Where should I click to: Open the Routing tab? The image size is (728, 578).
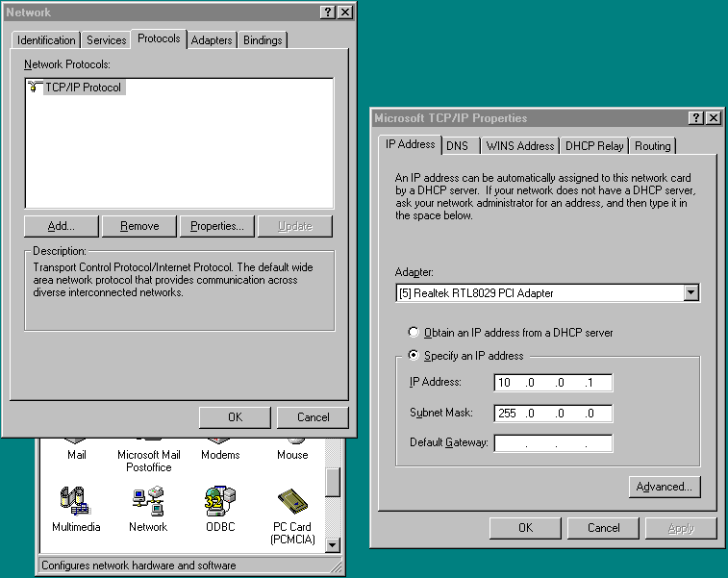(652, 146)
